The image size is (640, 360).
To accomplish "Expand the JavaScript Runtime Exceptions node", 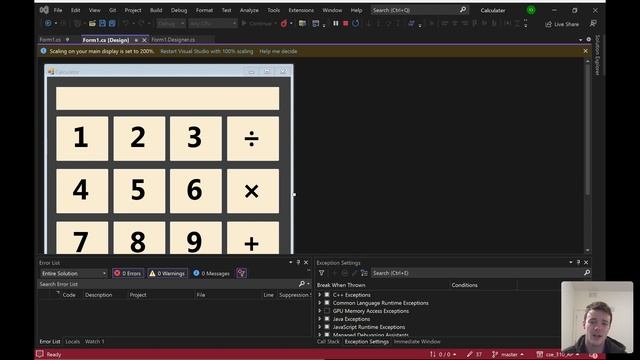I will click(320, 327).
